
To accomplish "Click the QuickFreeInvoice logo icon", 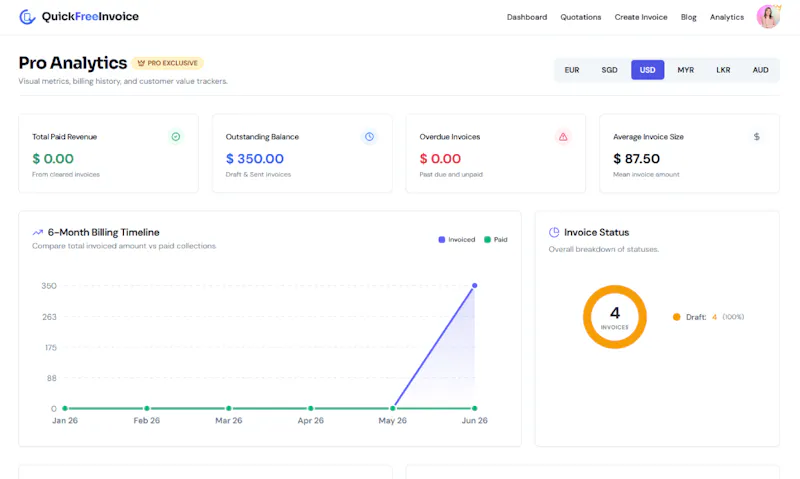I will [x=27, y=17].
